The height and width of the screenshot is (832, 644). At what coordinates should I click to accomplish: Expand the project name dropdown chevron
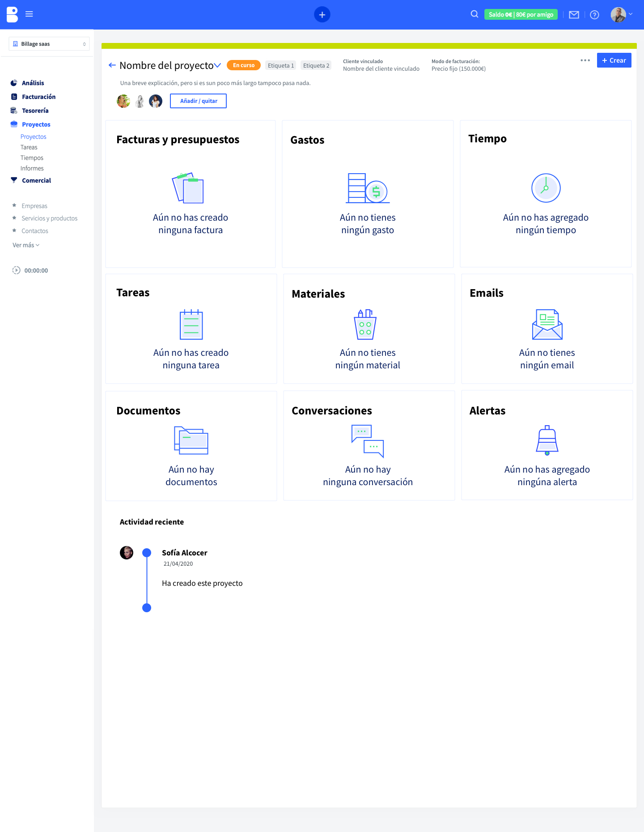pyautogui.click(x=218, y=65)
